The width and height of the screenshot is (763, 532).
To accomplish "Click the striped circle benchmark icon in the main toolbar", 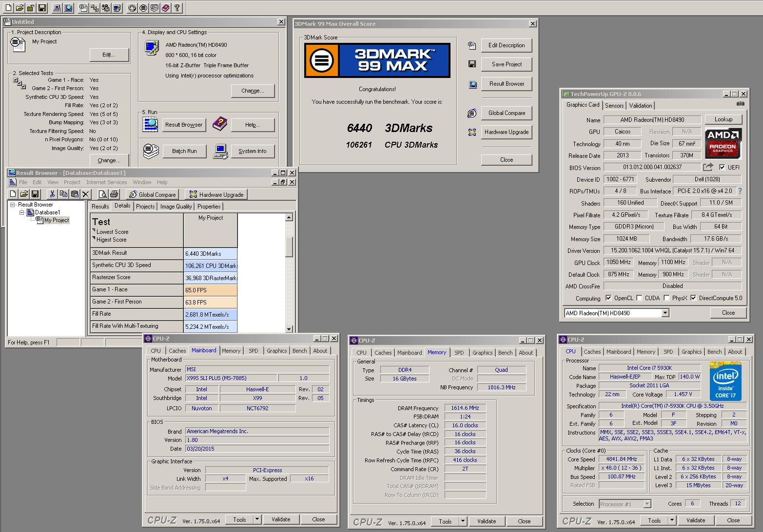I will coord(143,8).
